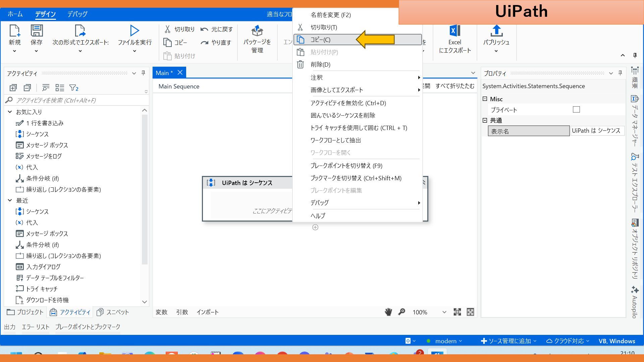644x362 pixels.
Task: Collapse the お気に入り tree group
Action: (10, 112)
